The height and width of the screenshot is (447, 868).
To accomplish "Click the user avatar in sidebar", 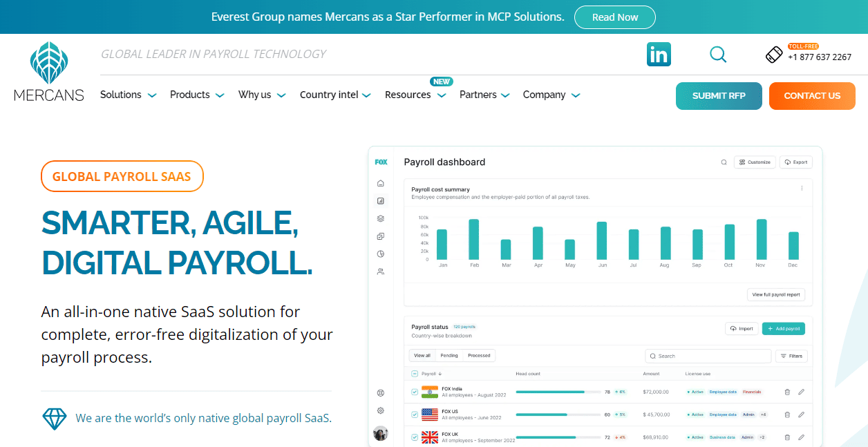I will (x=380, y=433).
